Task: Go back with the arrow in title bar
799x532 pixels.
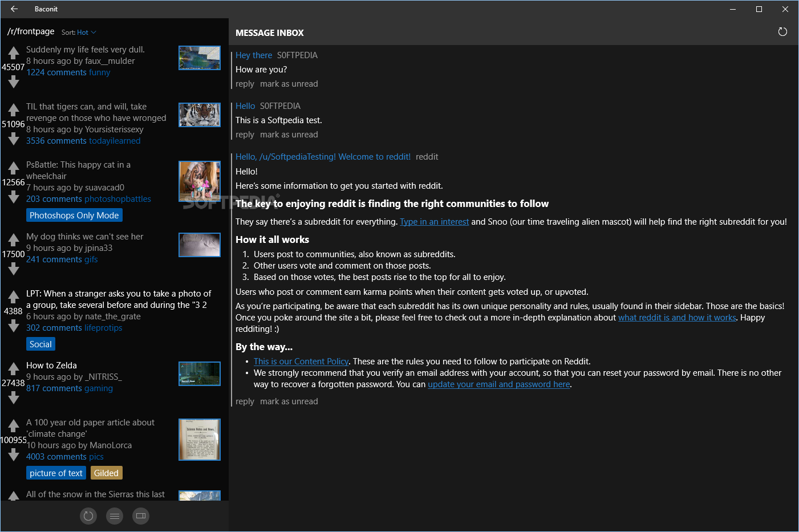Action: (14, 9)
